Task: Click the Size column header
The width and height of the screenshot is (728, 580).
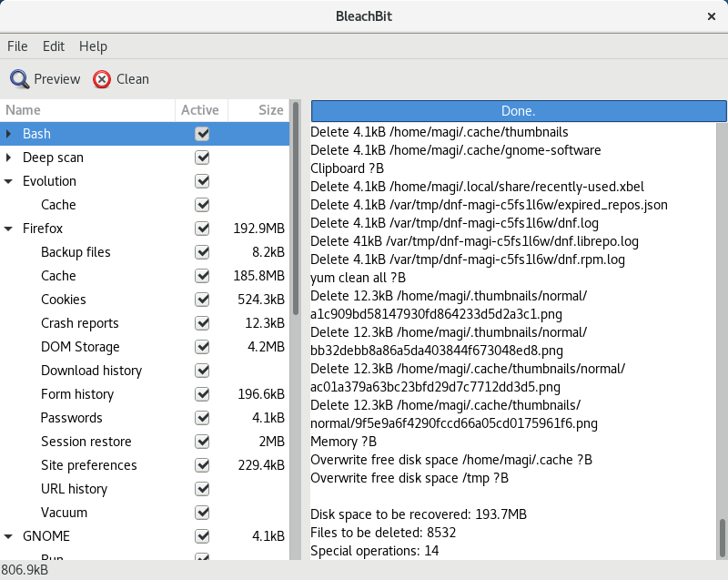Action: tap(258, 110)
